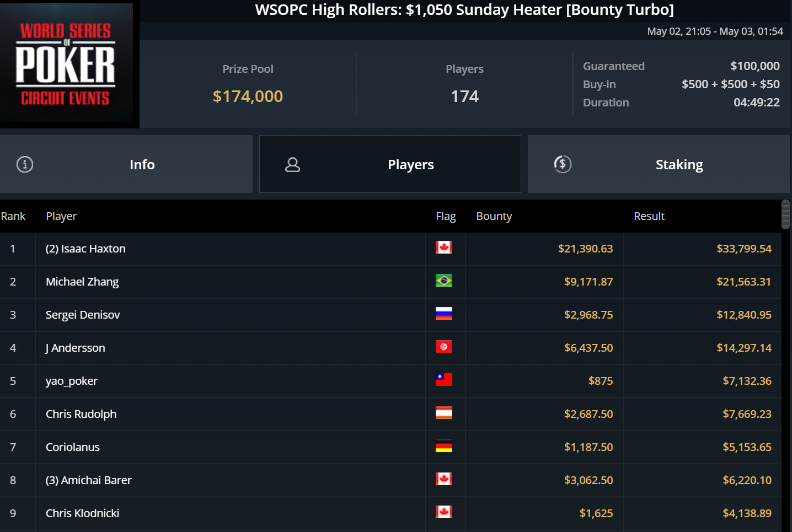Click Isaac Haxton's Canada flag icon
The width and height of the screenshot is (792, 532).
tap(443, 248)
